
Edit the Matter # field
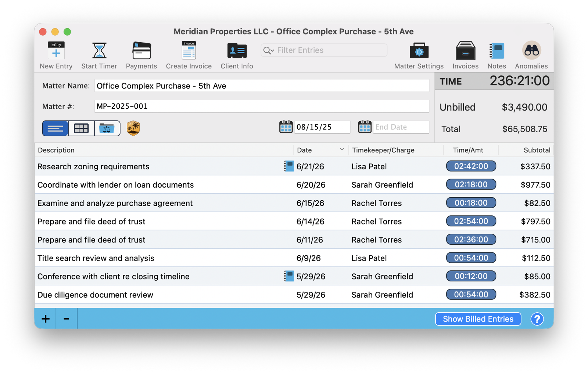click(262, 106)
